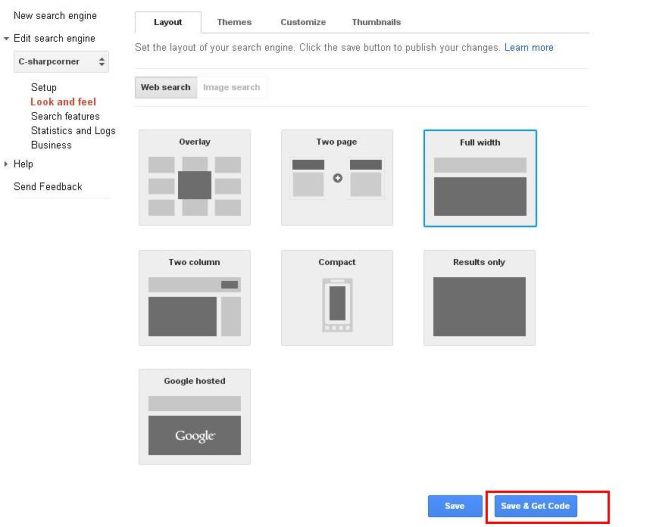Image resolution: width=650 pixels, height=527 pixels.
Task: Click New search engine link
Action: point(55,16)
